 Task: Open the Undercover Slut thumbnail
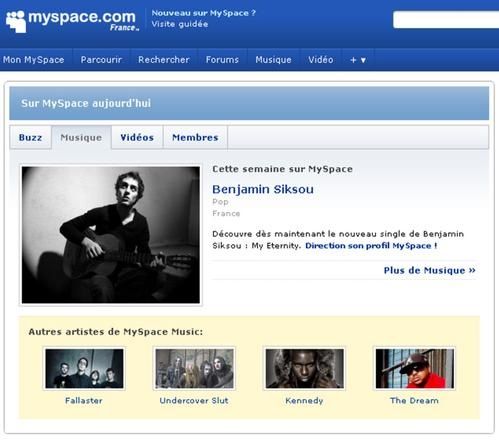[194, 368]
